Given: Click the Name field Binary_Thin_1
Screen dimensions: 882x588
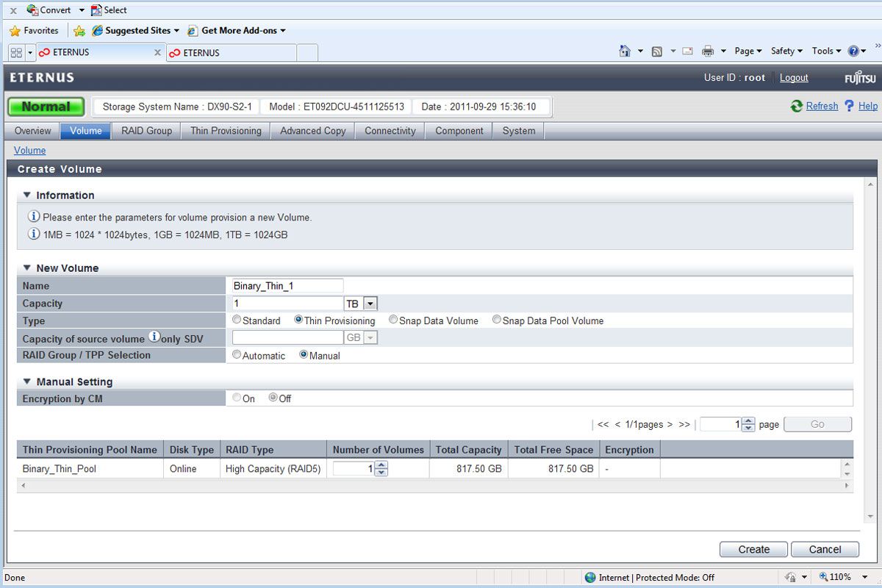Looking at the screenshot, I should click(x=287, y=286).
